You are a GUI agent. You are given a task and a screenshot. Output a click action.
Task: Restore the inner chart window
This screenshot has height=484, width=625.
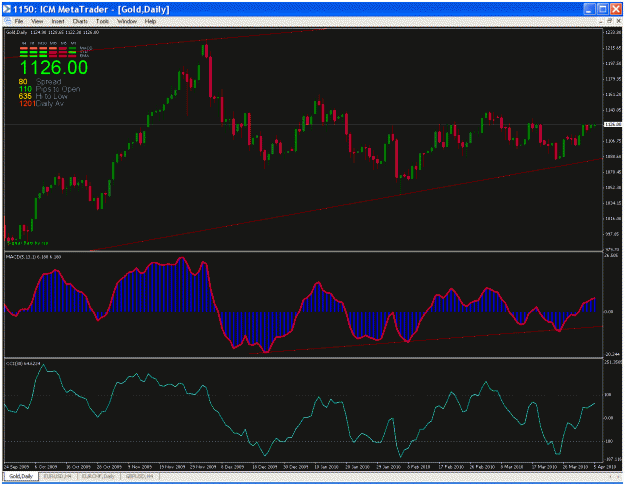[609, 21]
